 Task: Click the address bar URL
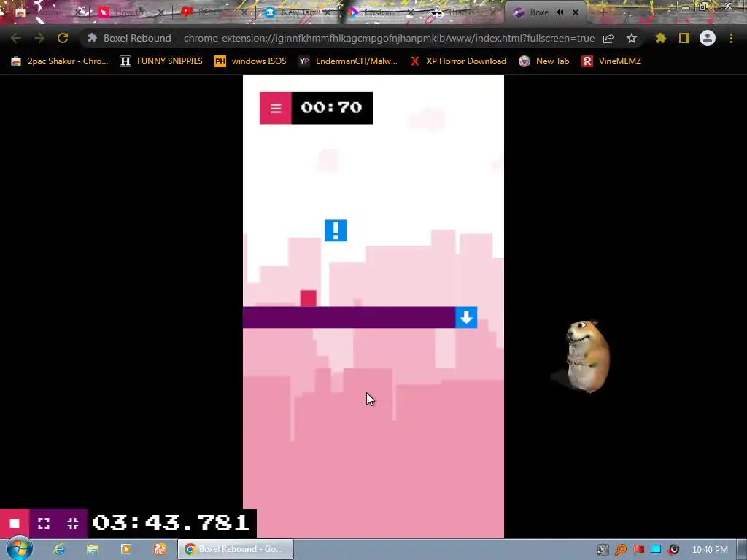[389, 38]
